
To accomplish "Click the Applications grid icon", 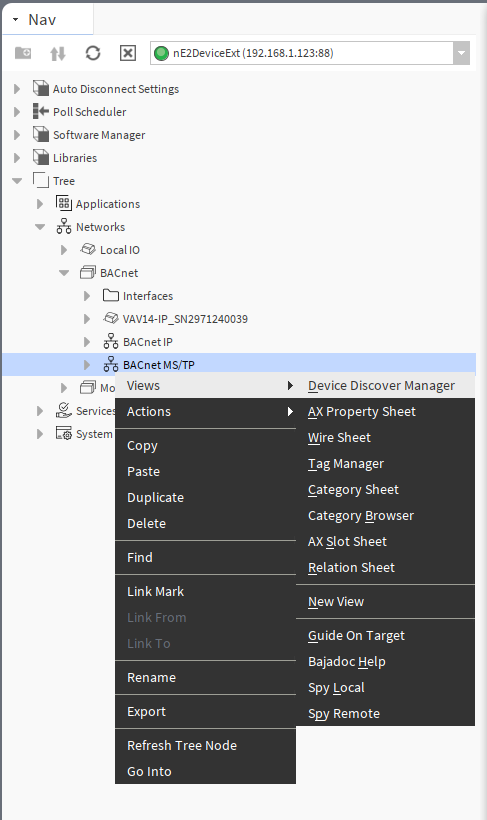I will click(64, 203).
